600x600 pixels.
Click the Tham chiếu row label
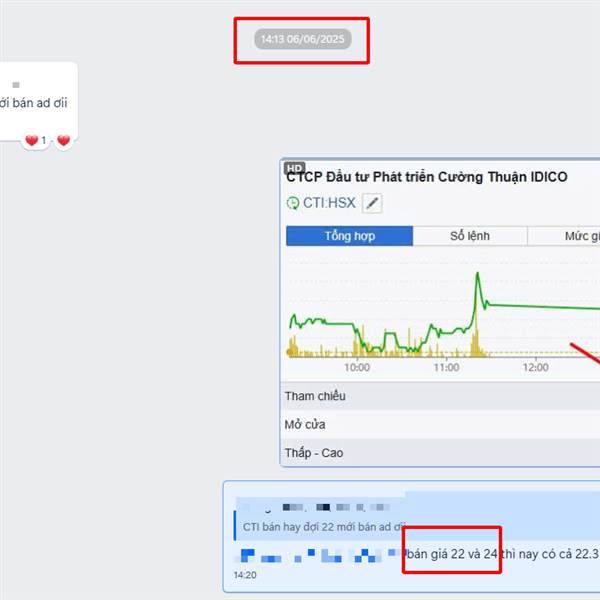click(x=315, y=396)
